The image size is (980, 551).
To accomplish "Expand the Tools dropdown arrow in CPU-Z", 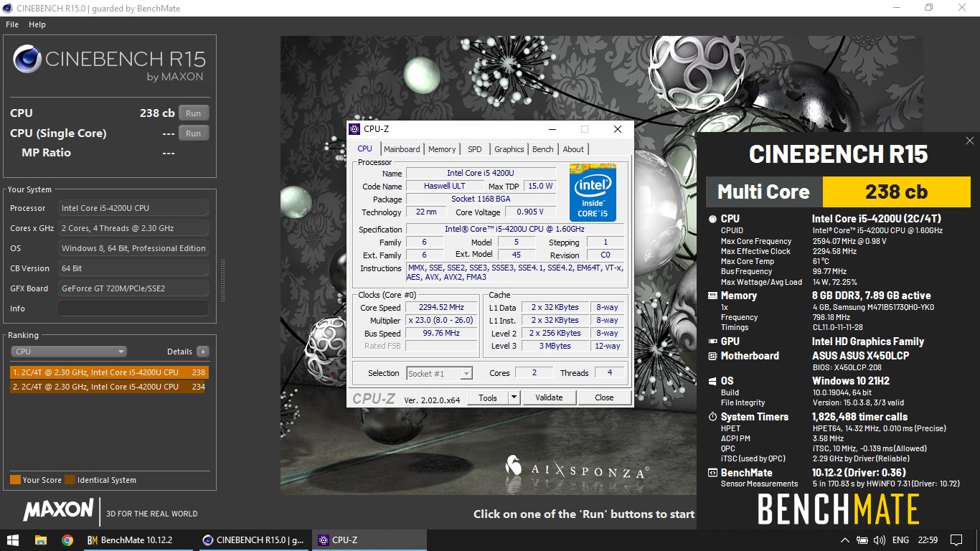I will pos(514,397).
